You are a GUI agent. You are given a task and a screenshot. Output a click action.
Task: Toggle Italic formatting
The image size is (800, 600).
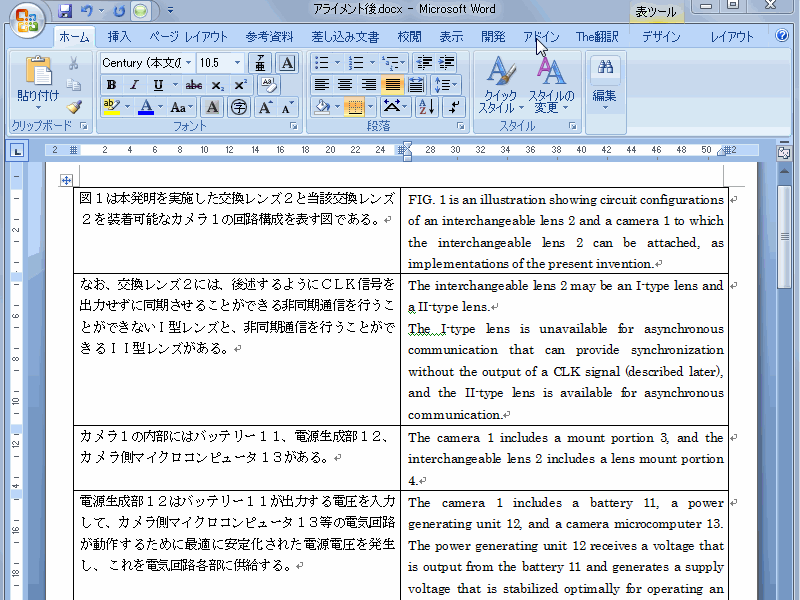(132, 85)
